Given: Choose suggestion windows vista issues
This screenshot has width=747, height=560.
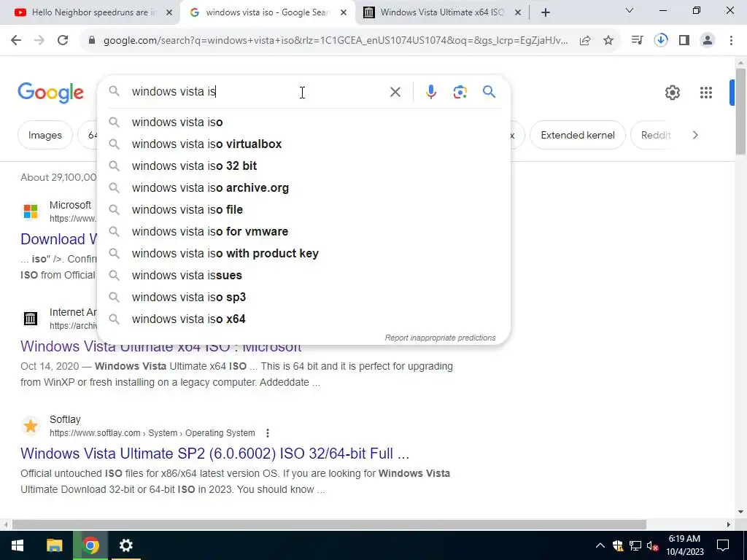Looking at the screenshot, I should (303, 275).
